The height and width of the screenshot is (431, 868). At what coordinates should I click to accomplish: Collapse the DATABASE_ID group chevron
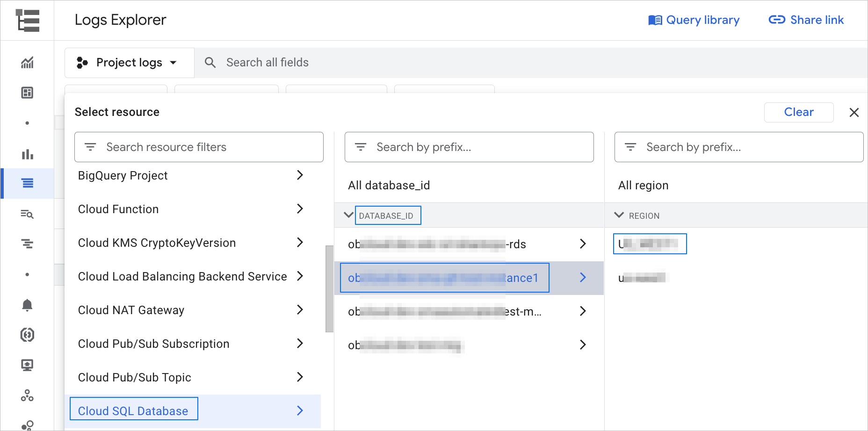(x=348, y=215)
